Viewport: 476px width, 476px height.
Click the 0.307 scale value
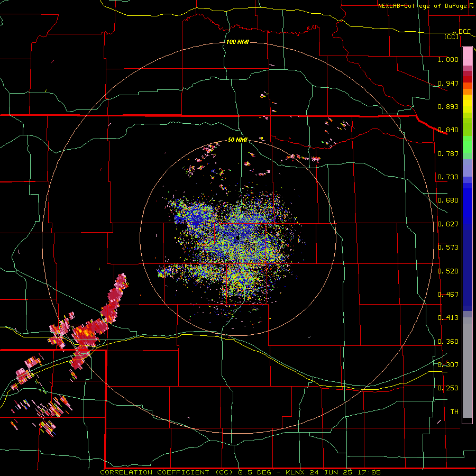tap(448, 365)
